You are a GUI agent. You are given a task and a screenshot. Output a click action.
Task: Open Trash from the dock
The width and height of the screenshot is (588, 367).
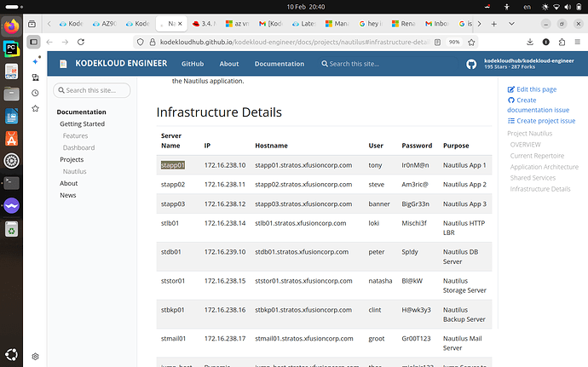[x=11, y=229]
